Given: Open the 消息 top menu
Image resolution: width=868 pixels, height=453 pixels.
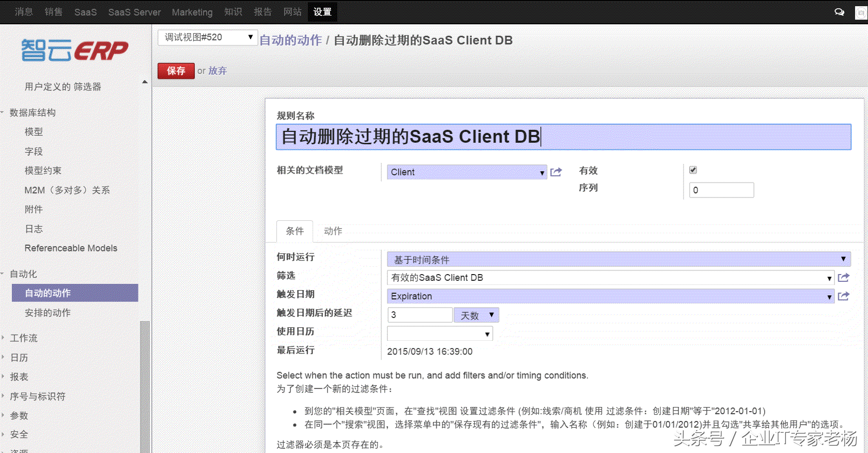Looking at the screenshot, I should coord(24,12).
